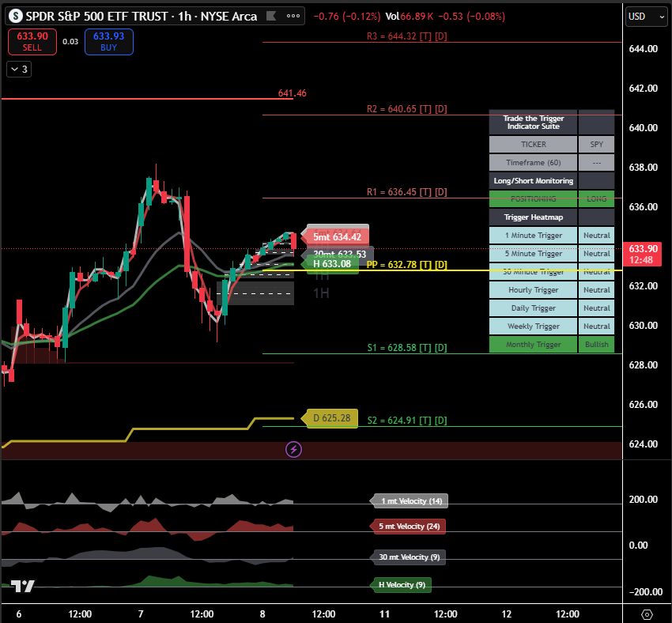The width and height of the screenshot is (672, 623).
Task: Open the USD currency dropdown
Action: [x=646, y=17]
